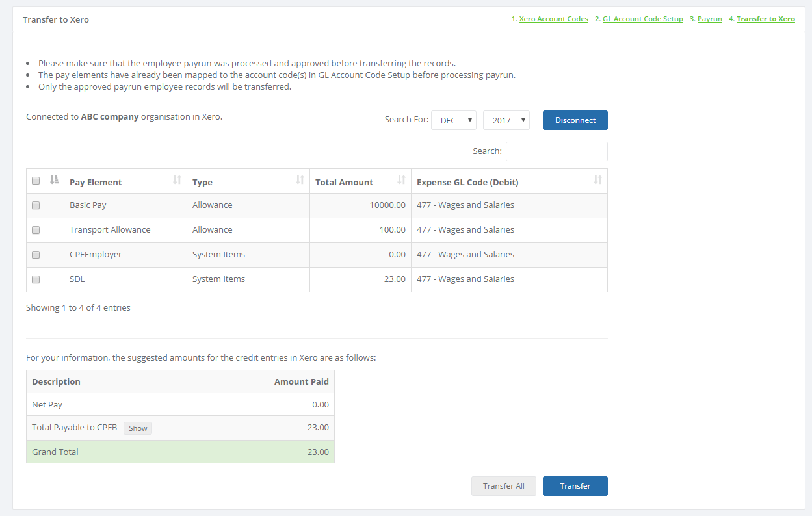Click the Transfer to Xero page title
This screenshot has width=812, height=516.
click(x=56, y=19)
